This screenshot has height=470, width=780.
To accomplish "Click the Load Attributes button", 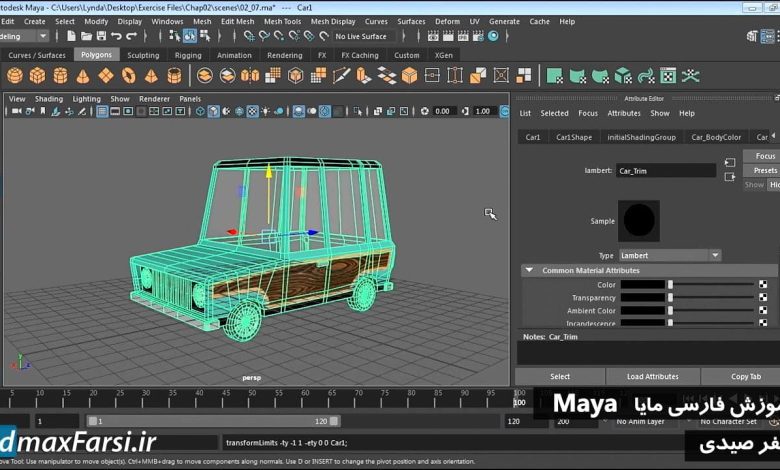I will (x=652, y=376).
